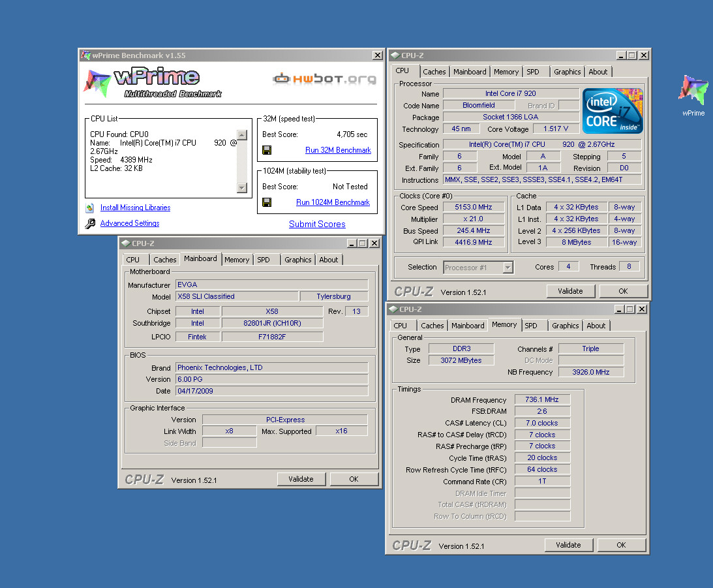713x588 pixels.
Task: Switch to About tab in the Memory window
Action: [x=596, y=326]
